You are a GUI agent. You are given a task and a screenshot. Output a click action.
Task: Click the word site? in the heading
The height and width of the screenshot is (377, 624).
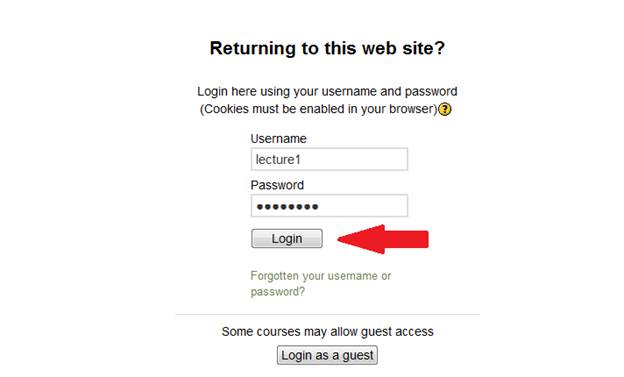[427, 48]
